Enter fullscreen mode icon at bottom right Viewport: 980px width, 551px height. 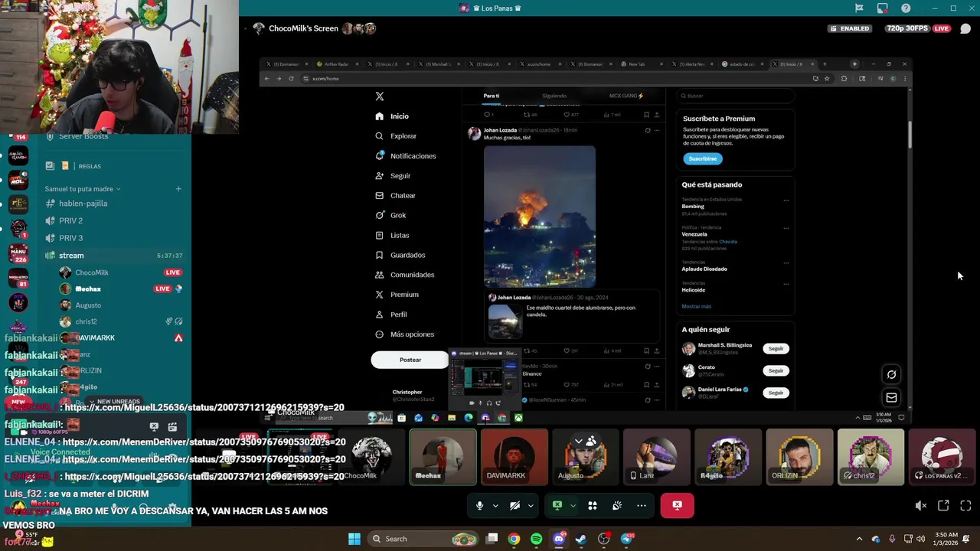(965, 506)
